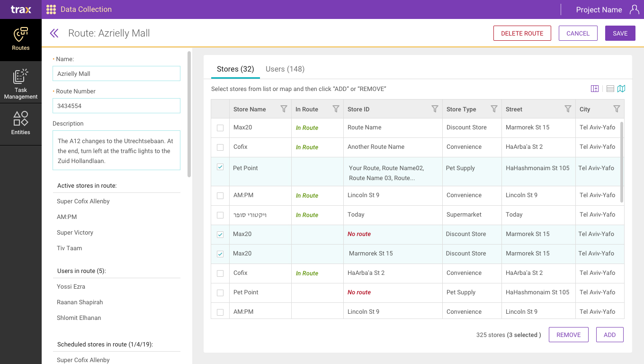644x364 pixels.
Task: Select the Stores (32) tab
Action: coord(235,69)
